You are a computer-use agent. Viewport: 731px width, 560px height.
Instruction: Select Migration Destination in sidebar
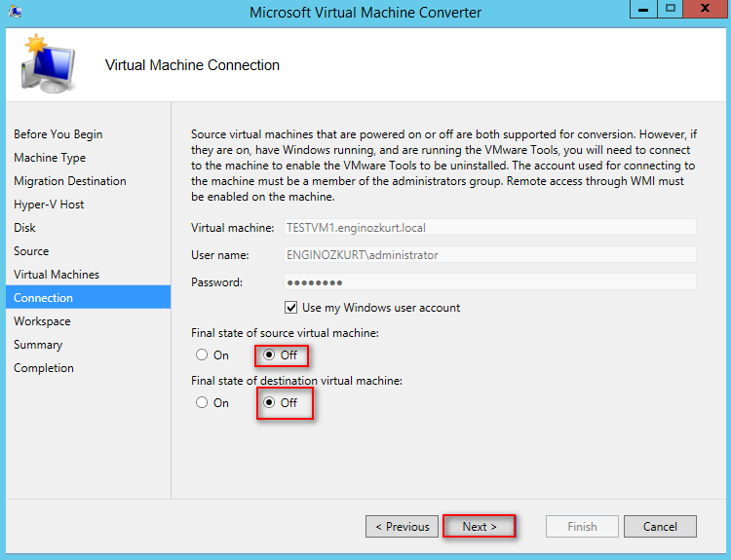point(70,181)
